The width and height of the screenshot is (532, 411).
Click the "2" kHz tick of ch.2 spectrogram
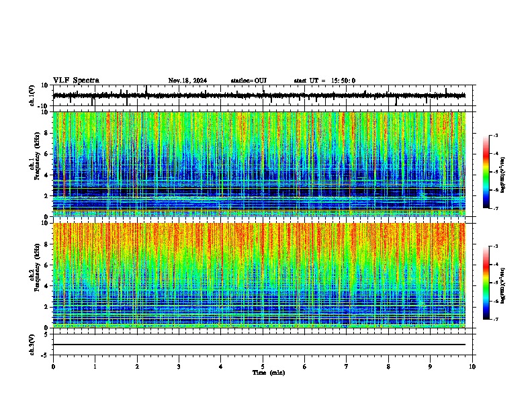pos(46,307)
